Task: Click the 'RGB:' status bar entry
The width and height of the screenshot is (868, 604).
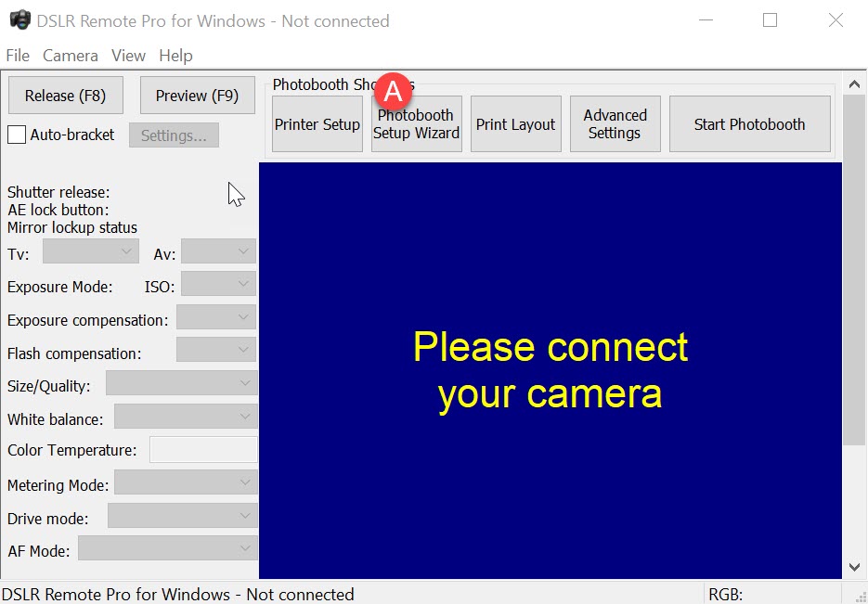Action: (726, 595)
